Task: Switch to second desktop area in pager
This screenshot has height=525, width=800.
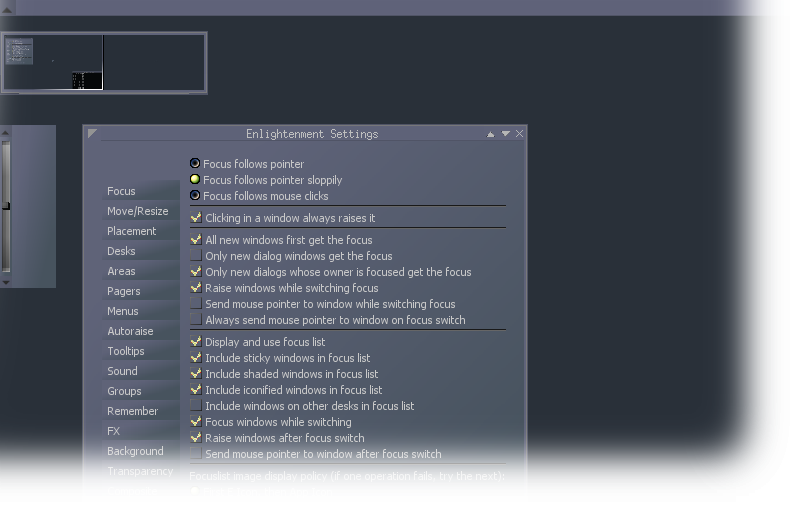Action: tap(154, 63)
